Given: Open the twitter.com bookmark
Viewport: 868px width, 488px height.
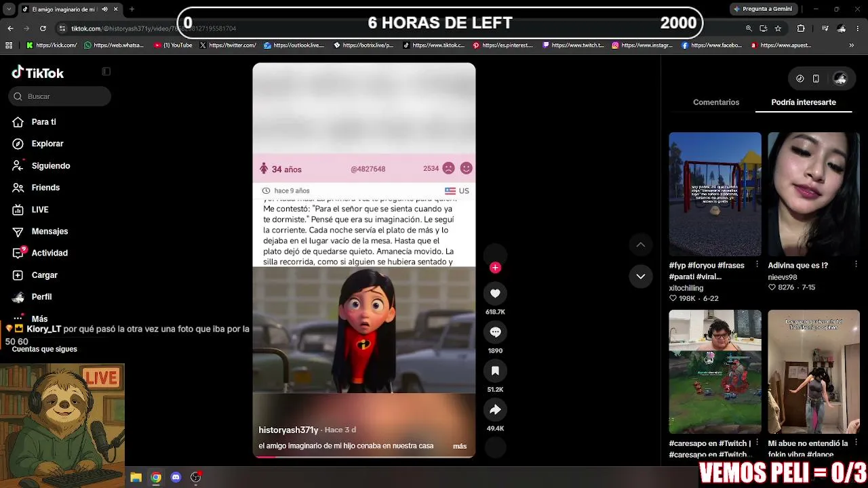Looking at the screenshot, I should pyautogui.click(x=228, y=45).
